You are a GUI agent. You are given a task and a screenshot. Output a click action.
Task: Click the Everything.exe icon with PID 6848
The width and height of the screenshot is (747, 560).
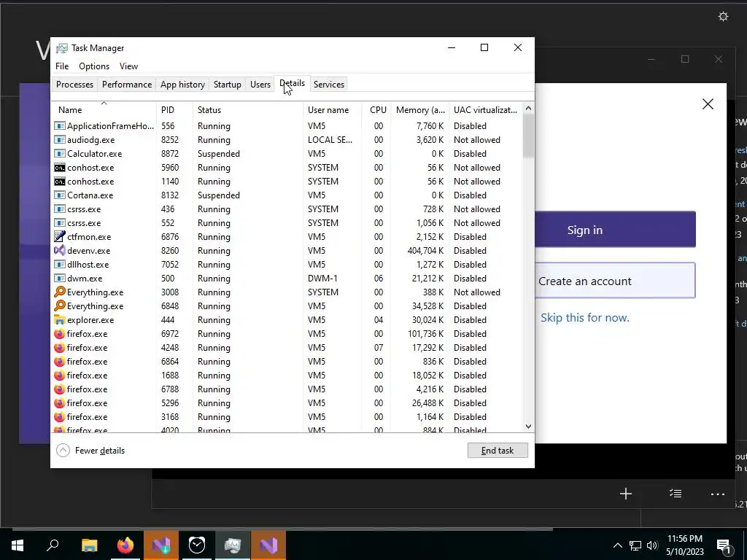[60, 306]
